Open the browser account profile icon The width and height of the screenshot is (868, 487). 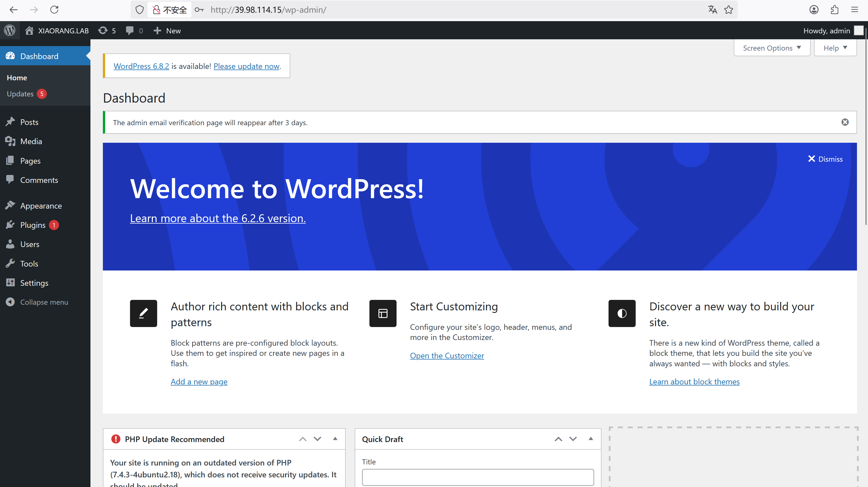(x=814, y=10)
